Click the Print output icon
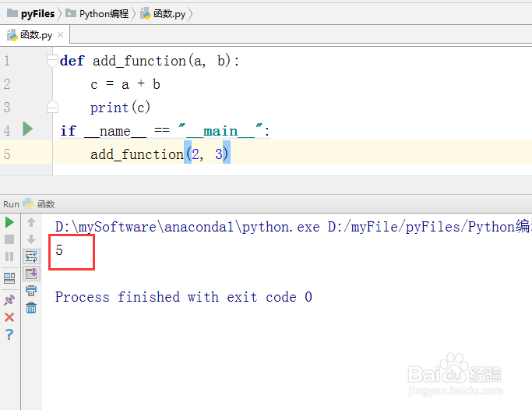Image resolution: width=532 pixels, height=410 pixels. pyautogui.click(x=31, y=291)
